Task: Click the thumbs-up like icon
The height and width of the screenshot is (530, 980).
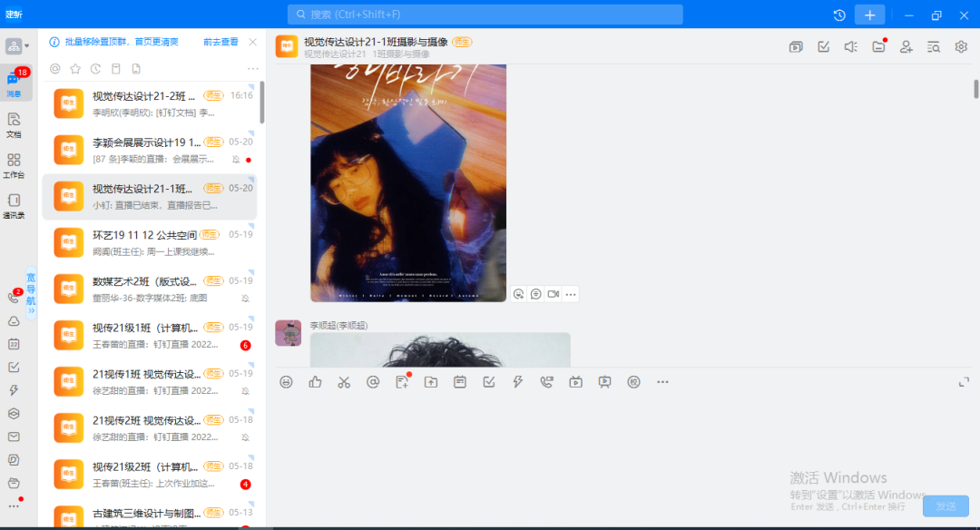Action: [x=315, y=382]
